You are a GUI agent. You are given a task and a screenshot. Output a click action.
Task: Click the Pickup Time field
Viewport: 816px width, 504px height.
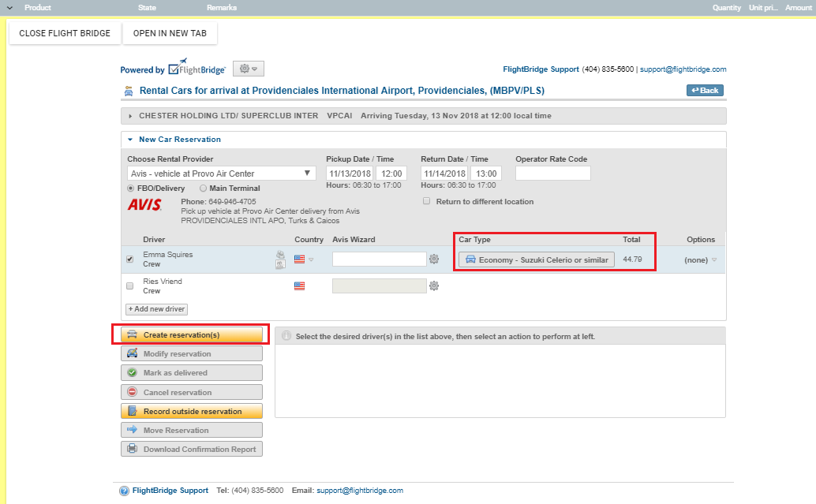391,174
